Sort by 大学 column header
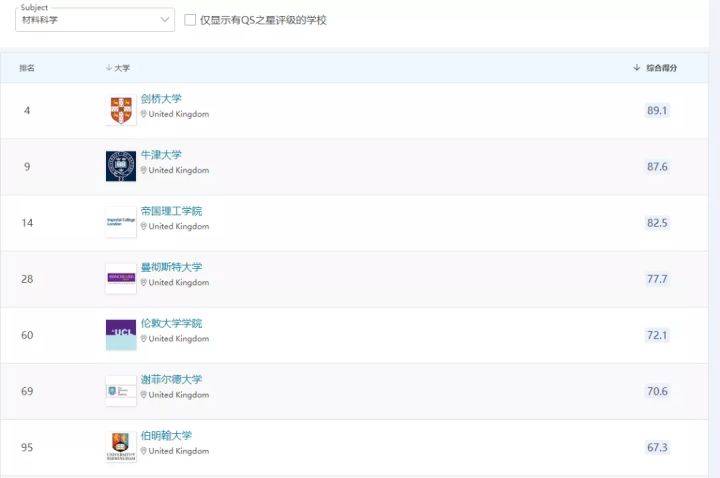This screenshot has height=478, width=720. click(x=118, y=68)
